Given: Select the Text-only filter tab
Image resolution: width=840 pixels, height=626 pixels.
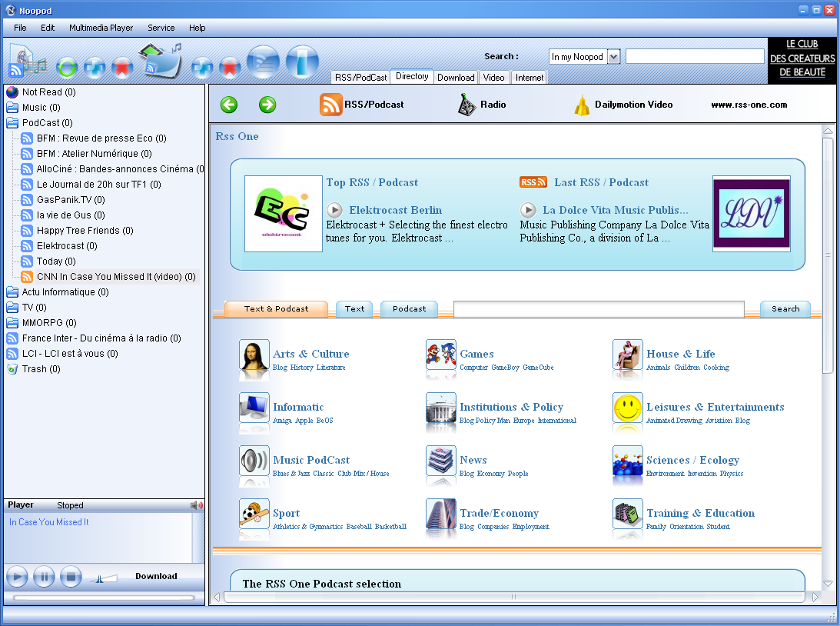Looking at the screenshot, I should coord(354,308).
